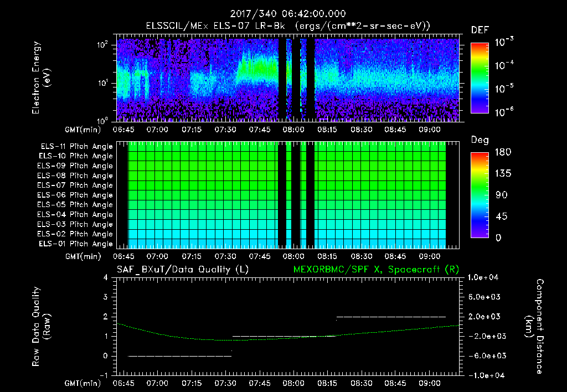Click the SAF_BXuT/Data Quality (L) label
Viewport: 567px width, 392px height.
183,270
